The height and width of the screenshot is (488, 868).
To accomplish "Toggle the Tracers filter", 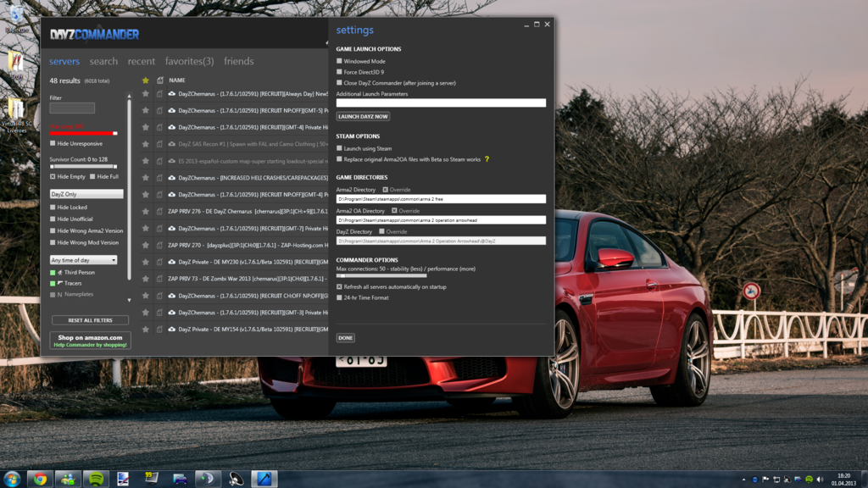I will coord(53,283).
